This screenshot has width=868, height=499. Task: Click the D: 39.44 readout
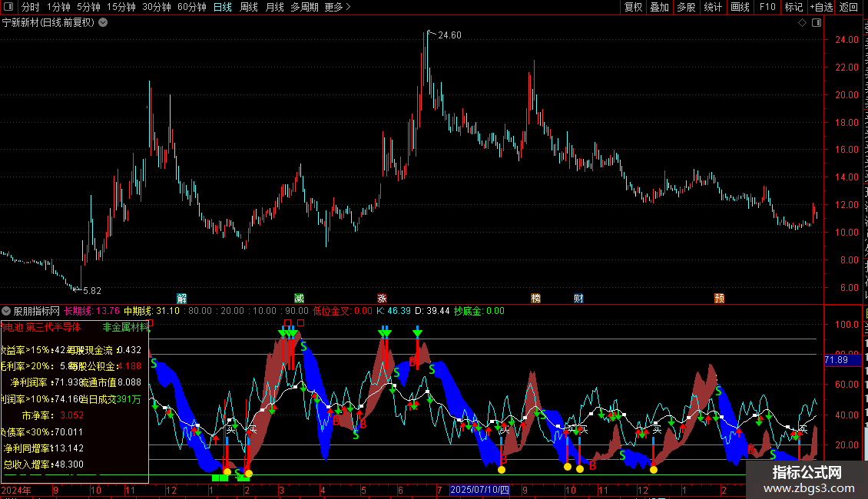(x=432, y=311)
